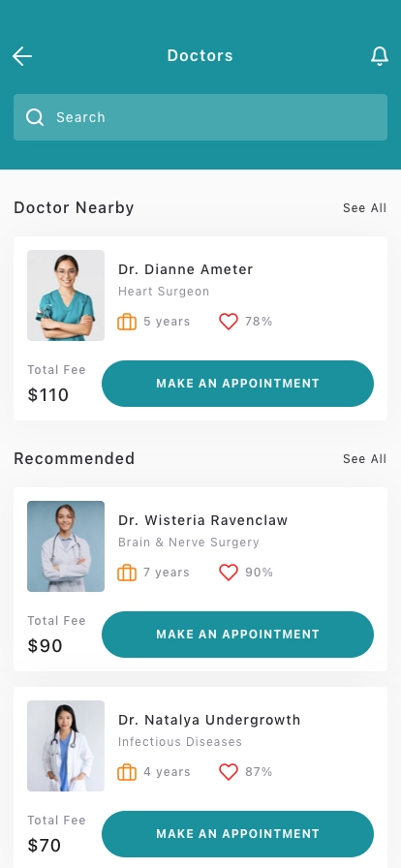Tap the back arrow icon
This screenshot has width=401, height=868.
[22, 56]
